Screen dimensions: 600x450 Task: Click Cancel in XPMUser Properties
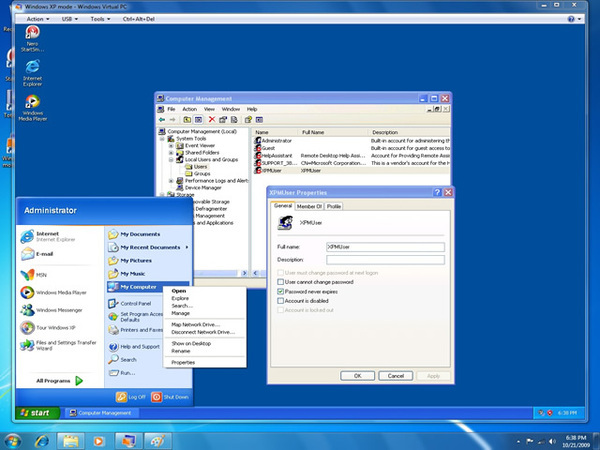(396, 376)
